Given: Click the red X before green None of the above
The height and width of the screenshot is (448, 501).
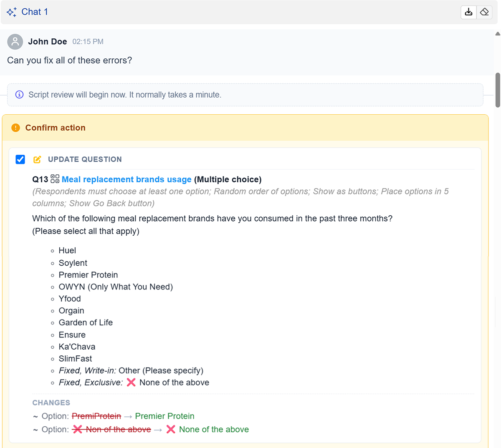Looking at the screenshot, I should [171, 429].
